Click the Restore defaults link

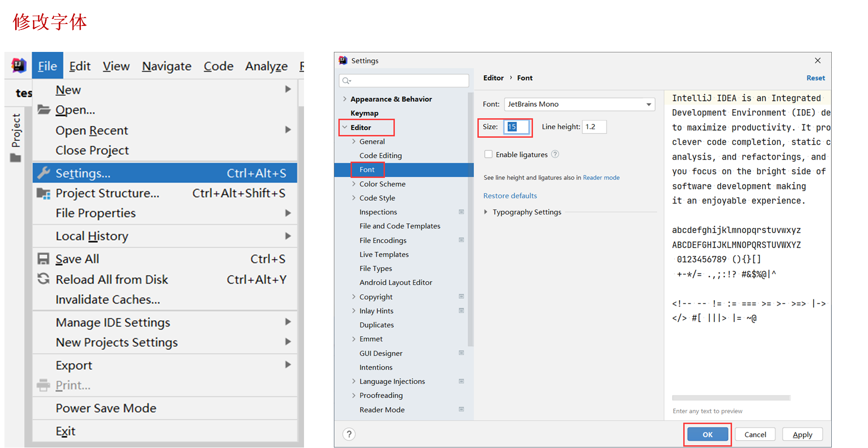510,195
